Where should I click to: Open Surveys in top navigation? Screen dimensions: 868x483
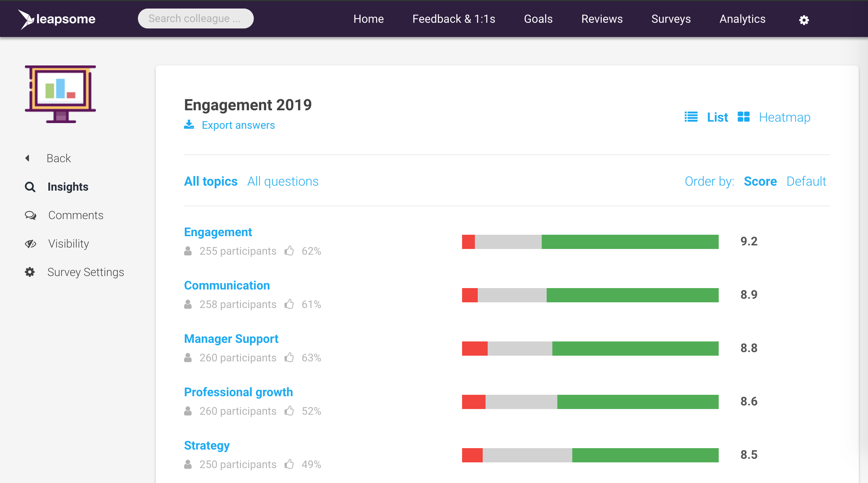(671, 19)
